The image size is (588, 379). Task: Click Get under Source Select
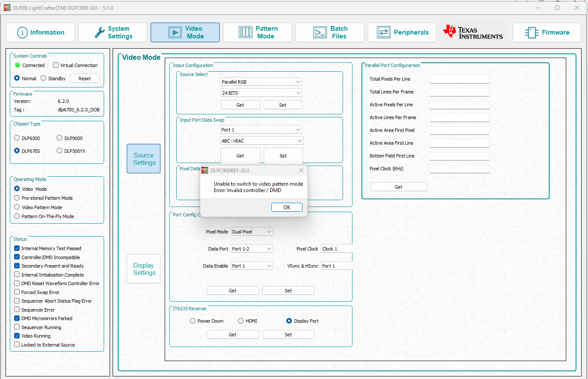click(x=240, y=105)
